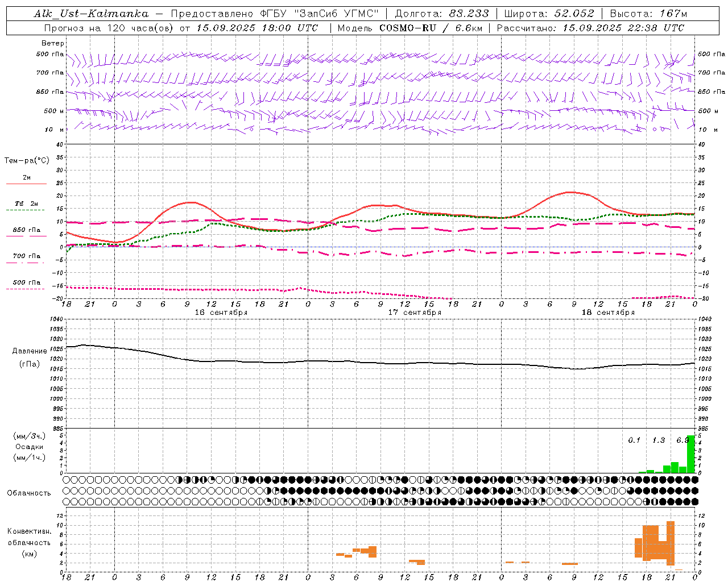The width and height of the screenshot is (728, 582).
Task: Click the latitude value 52.052
Action: click(x=574, y=14)
